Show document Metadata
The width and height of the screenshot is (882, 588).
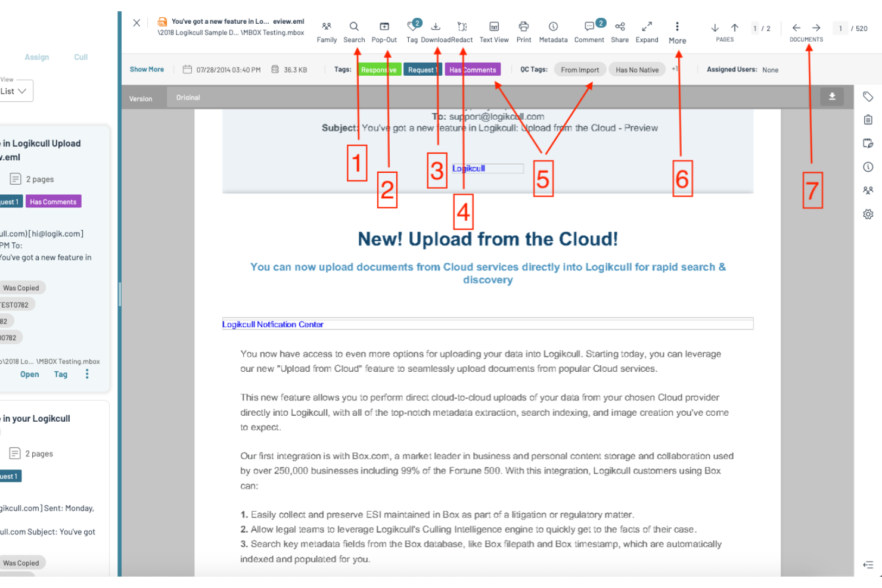click(553, 32)
